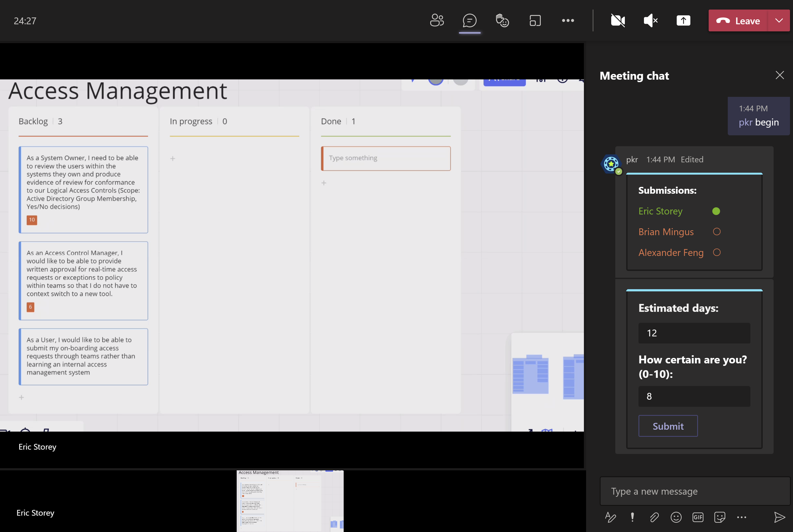The image size is (793, 532).
Task: Click the Leave call button
Action: pos(738,20)
